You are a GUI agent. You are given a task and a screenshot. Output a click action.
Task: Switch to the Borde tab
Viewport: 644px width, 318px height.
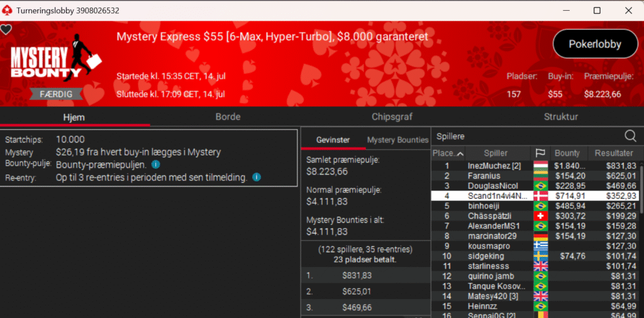[228, 117]
